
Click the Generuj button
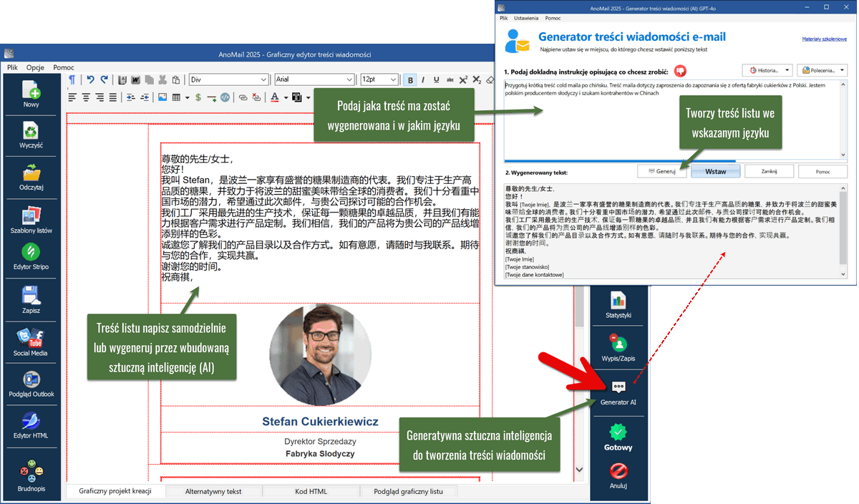[662, 171]
